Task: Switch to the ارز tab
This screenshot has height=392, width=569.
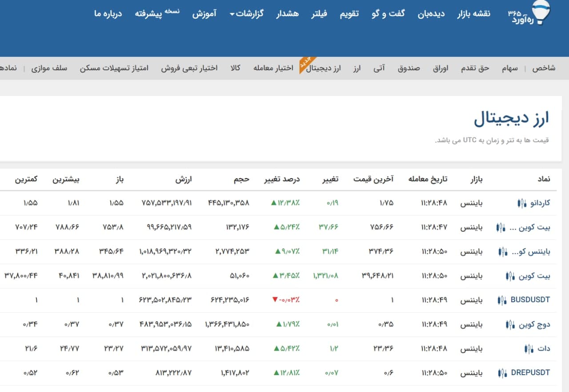Action: pos(357,68)
